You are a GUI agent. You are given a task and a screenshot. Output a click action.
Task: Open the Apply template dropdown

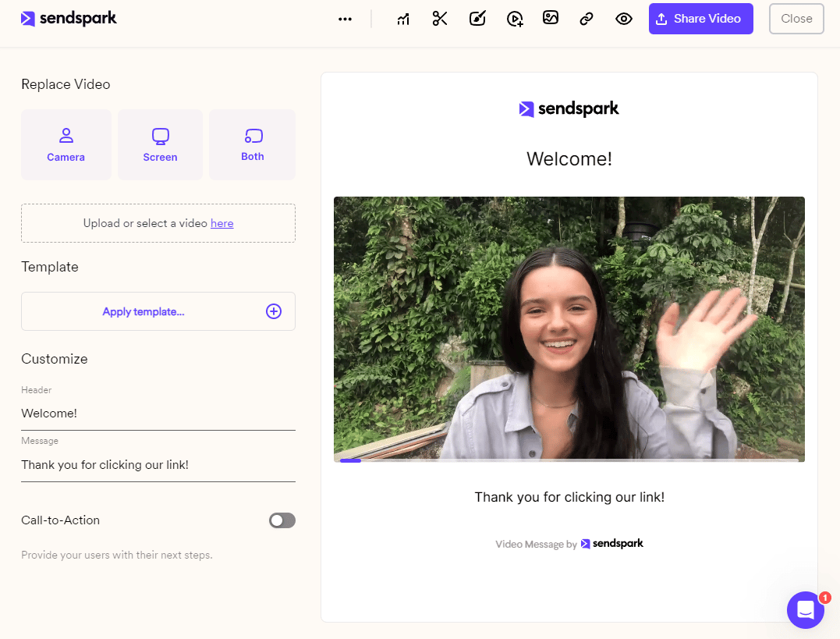pos(158,311)
